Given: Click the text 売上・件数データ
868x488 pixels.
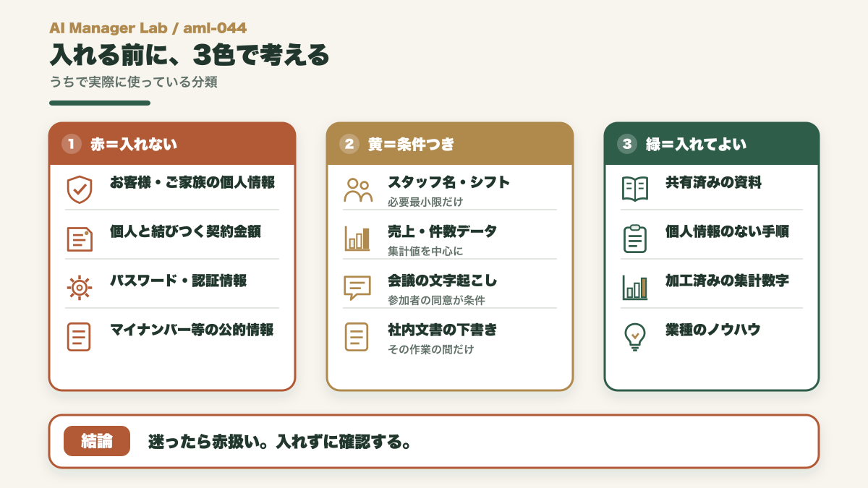Looking at the screenshot, I should 442,231.
